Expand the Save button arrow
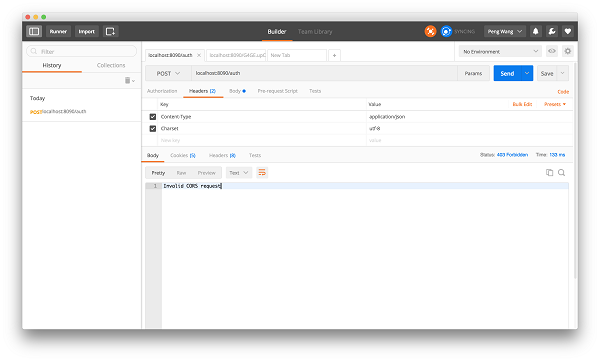 point(562,73)
